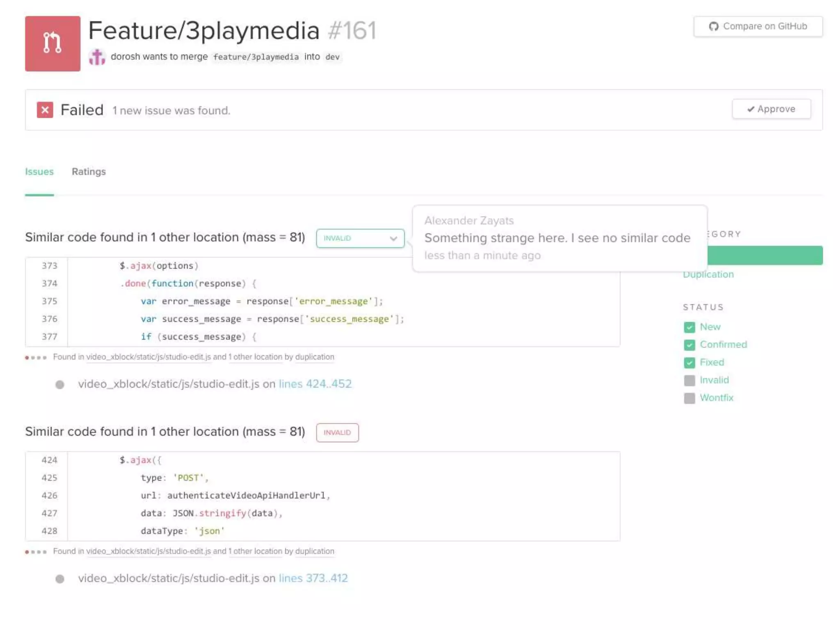Switch to the Ratings tab
The height and width of the screenshot is (630, 840).
[x=89, y=171]
